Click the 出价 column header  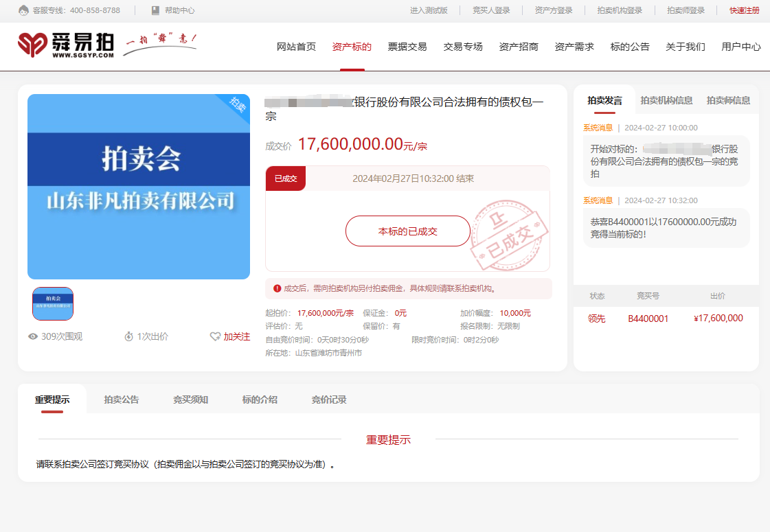click(x=718, y=296)
